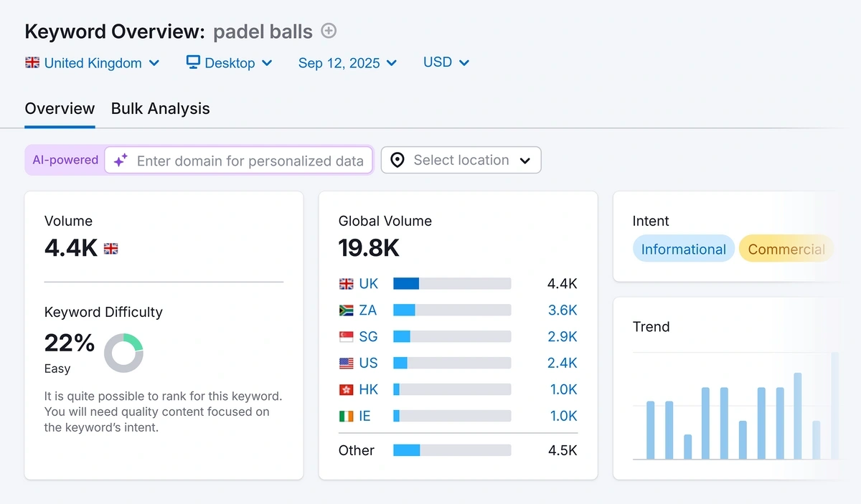Screen dimensions: 861x504
Task: Click the South Africa flag icon
Action: (x=347, y=310)
